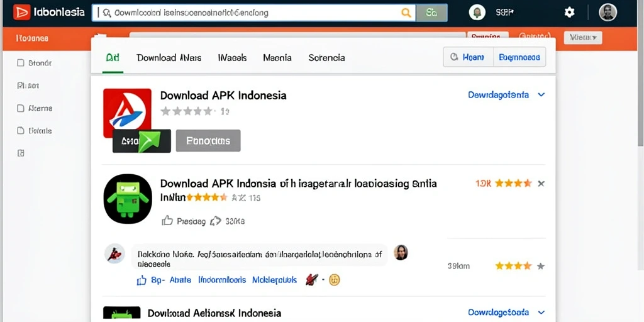This screenshot has height=322, width=644.
Task: Open the user profile avatar at top right
Action: click(608, 13)
